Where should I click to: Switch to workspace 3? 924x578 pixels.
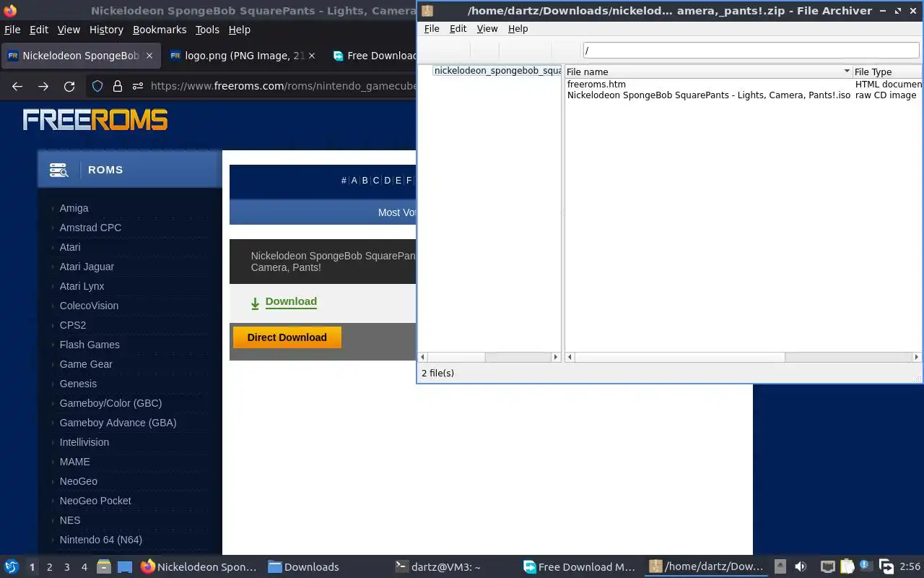[66, 567]
